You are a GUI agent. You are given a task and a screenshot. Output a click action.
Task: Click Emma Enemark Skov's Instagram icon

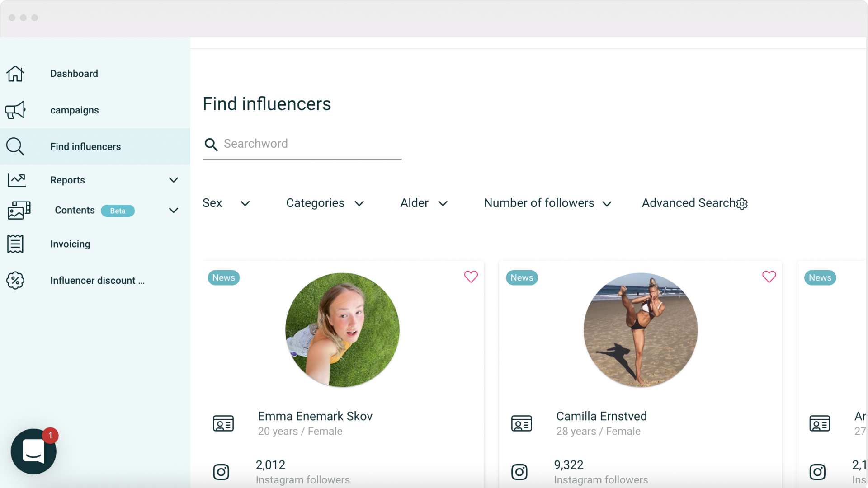(221, 472)
